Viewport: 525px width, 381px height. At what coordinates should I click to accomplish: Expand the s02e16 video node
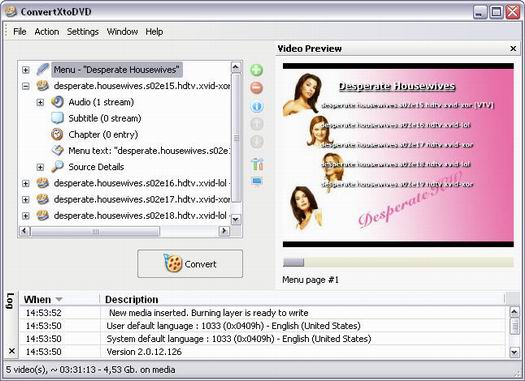tap(25, 183)
